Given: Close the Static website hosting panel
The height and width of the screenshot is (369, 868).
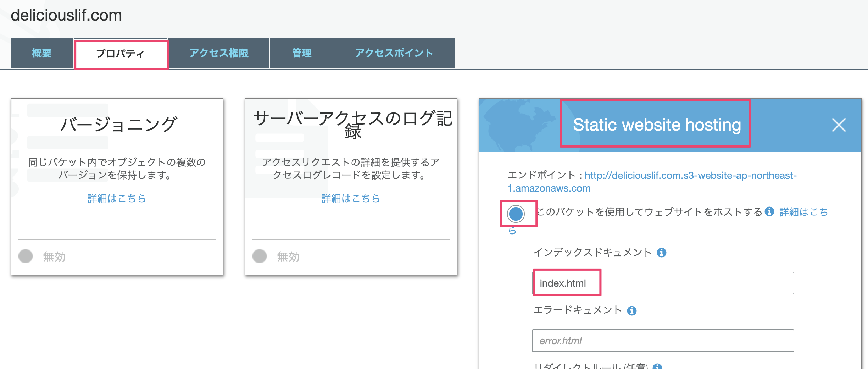Looking at the screenshot, I should (x=839, y=125).
